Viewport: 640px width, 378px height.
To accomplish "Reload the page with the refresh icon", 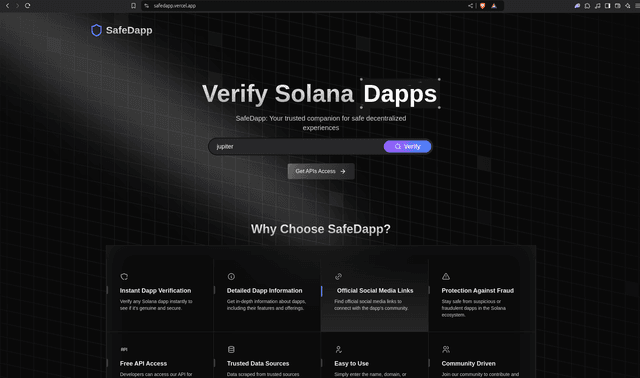I will tap(27, 6).
